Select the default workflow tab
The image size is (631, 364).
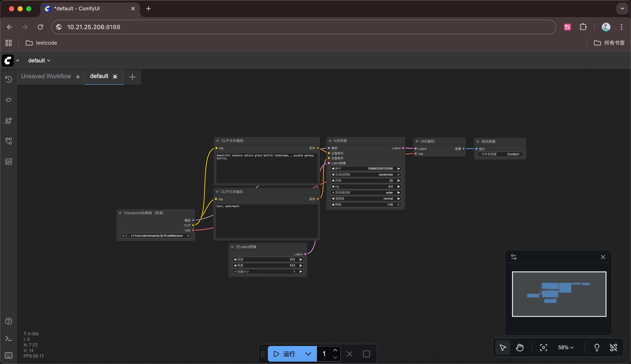pos(99,76)
